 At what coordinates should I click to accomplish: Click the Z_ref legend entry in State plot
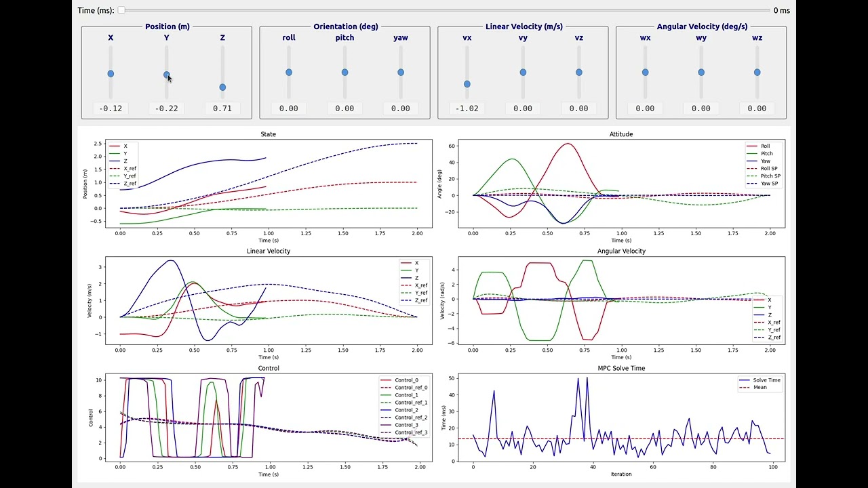tap(123, 183)
